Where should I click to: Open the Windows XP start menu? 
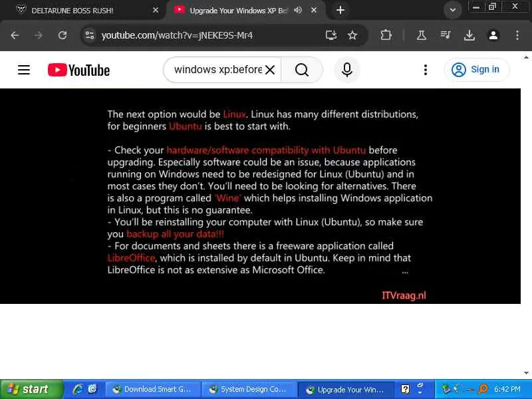click(32, 389)
